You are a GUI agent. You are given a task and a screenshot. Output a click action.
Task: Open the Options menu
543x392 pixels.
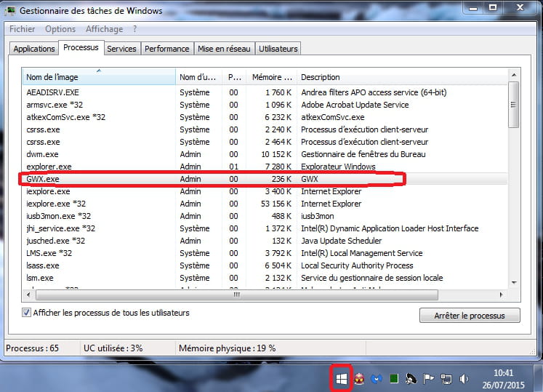(60, 29)
